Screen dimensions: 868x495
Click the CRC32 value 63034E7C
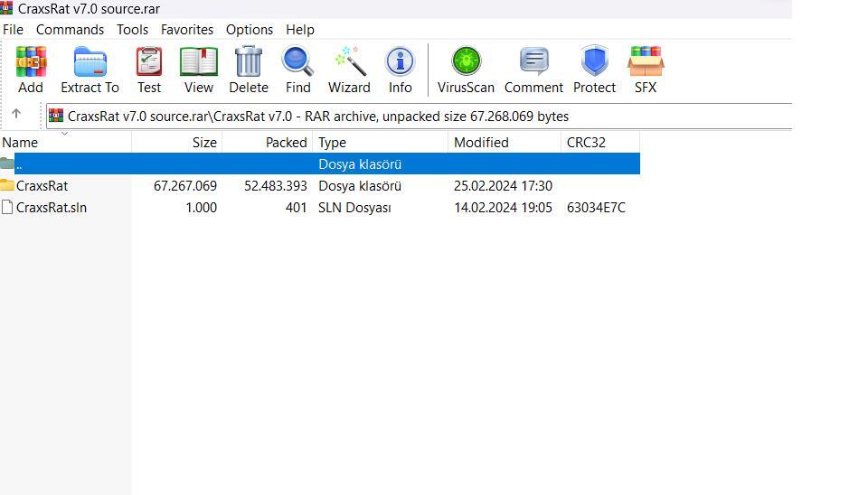pyautogui.click(x=596, y=208)
